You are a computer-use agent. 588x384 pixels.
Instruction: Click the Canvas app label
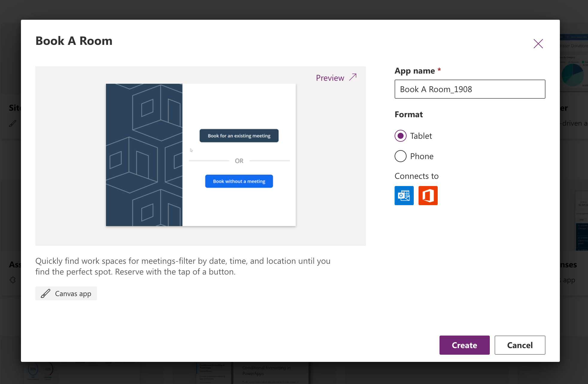(73, 294)
